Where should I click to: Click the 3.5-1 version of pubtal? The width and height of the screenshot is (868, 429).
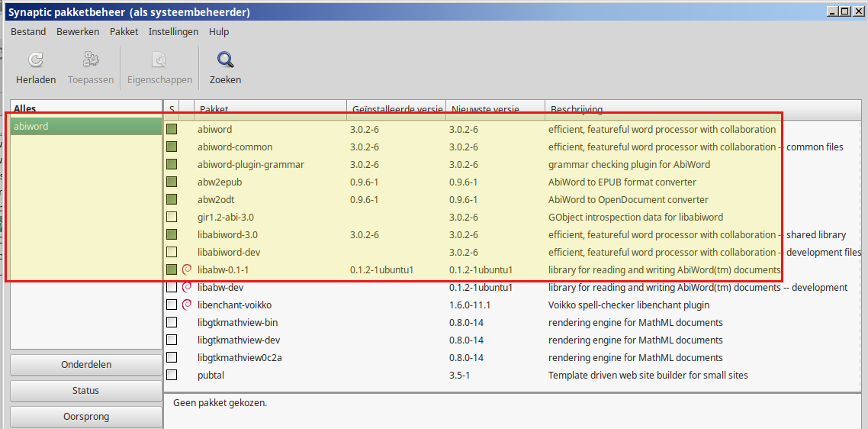459,376
